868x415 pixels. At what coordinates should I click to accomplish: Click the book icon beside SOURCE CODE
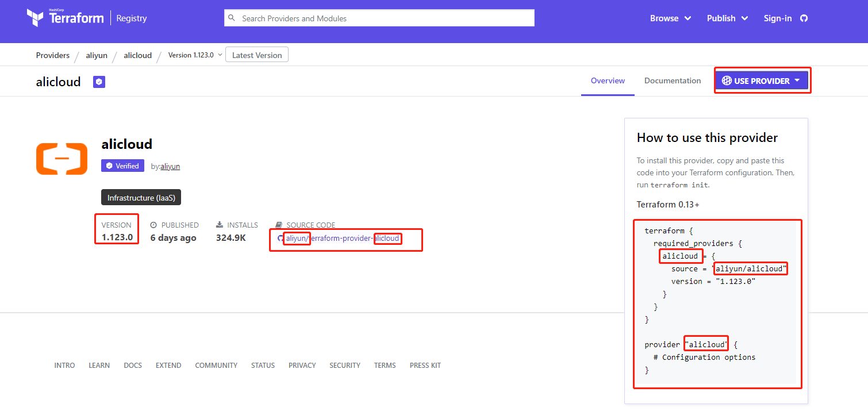279,225
